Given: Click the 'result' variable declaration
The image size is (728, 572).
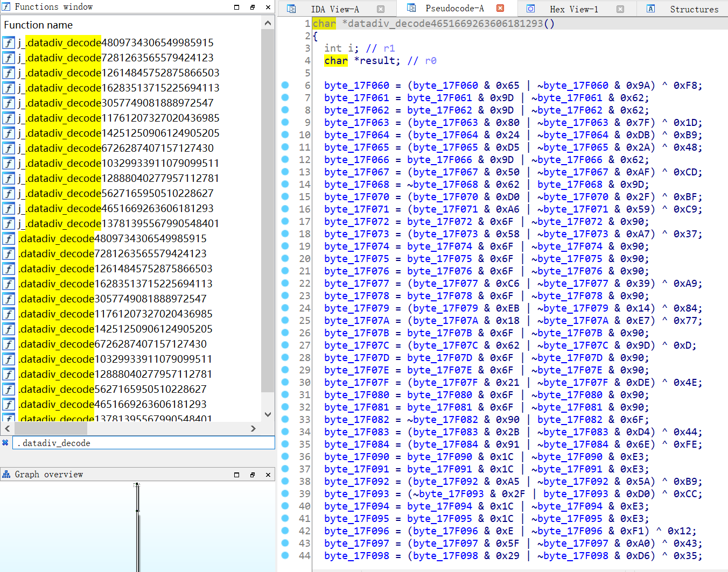Looking at the screenshot, I should (x=377, y=60).
